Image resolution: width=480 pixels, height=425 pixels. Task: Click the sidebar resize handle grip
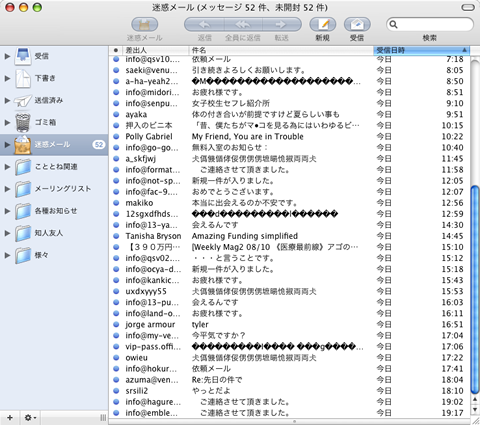pyautogui.click(x=103, y=418)
